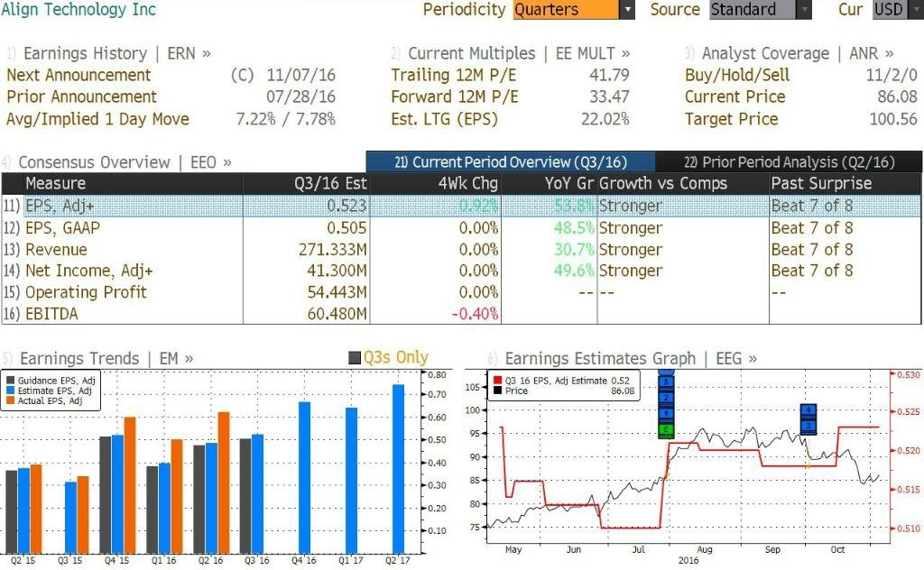Click blue event marker numbered 3
This screenshot has height=570, width=924.
click(x=808, y=427)
